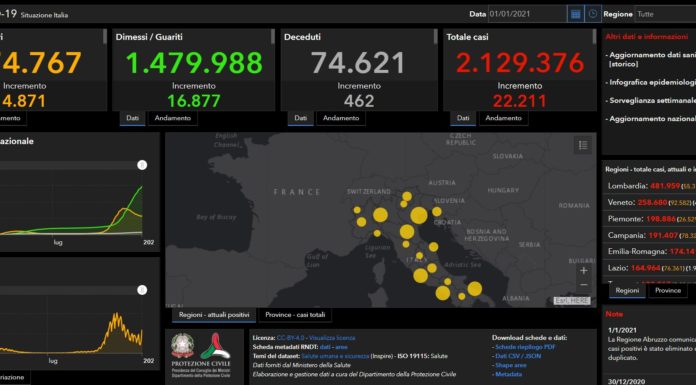The height and width of the screenshot is (385, 696).
Task: Click the 30/12/2020 note heading
Action: point(626,381)
